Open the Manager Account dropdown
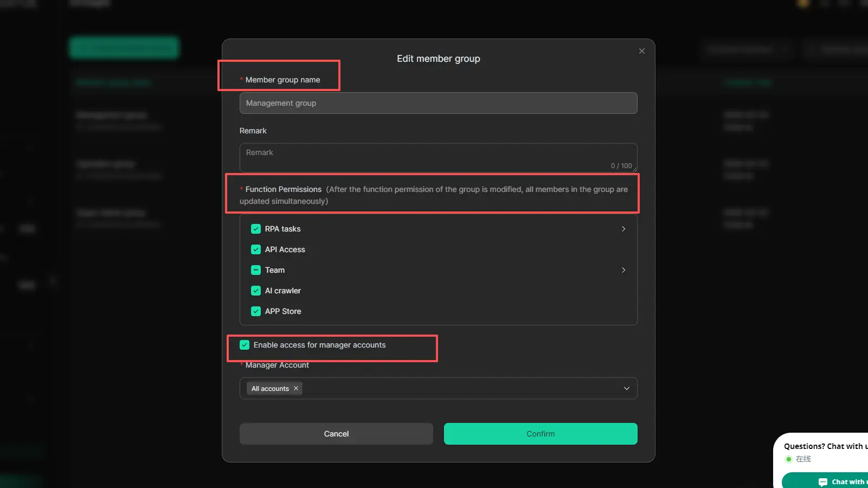868x488 pixels. click(626, 388)
